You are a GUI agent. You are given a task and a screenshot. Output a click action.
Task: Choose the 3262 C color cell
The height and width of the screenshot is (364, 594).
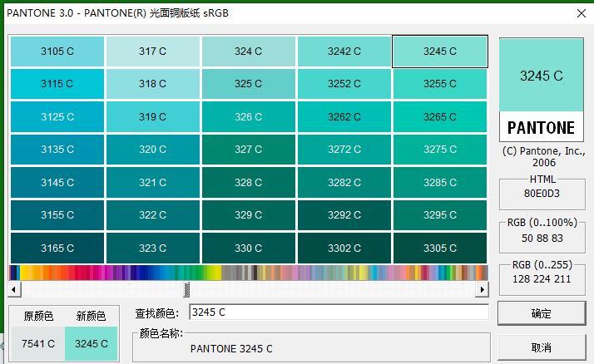click(x=344, y=117)
